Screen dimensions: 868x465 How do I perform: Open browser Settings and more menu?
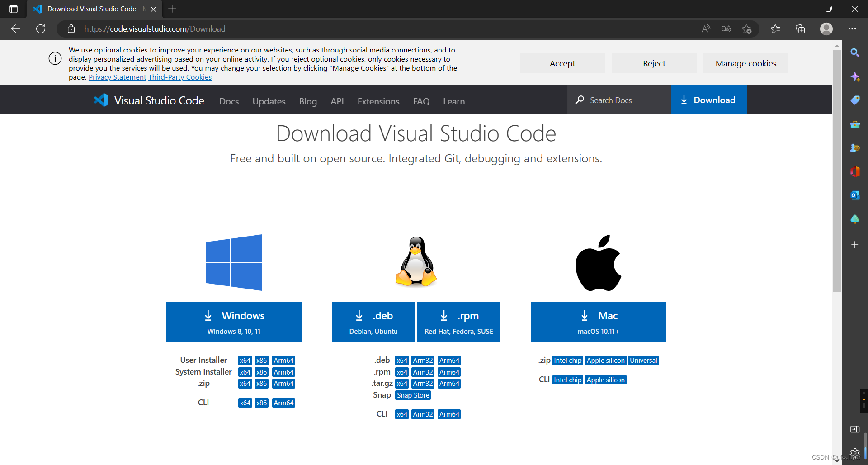click(x=852, y=29)
